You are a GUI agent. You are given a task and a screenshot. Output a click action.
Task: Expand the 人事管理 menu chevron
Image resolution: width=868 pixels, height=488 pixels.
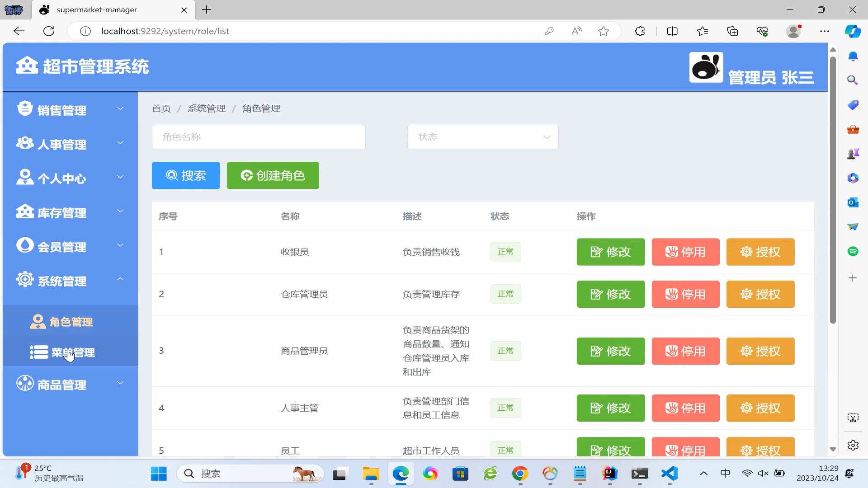[x=120, y=143]
